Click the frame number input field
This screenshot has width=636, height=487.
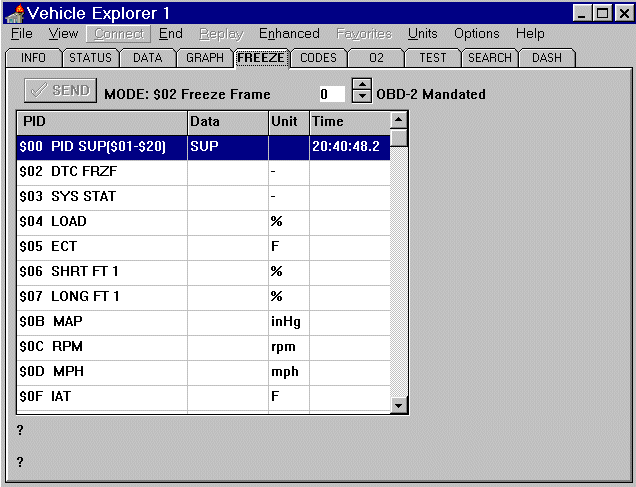click(x=329, y=94)
